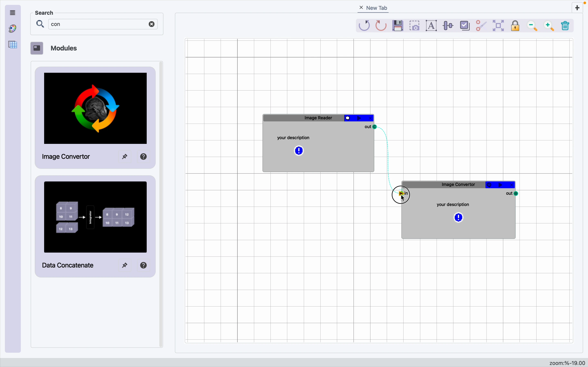Collapse sidebar with the hamburger menu icon
The image size is (588, 367).
click(13, 13)
